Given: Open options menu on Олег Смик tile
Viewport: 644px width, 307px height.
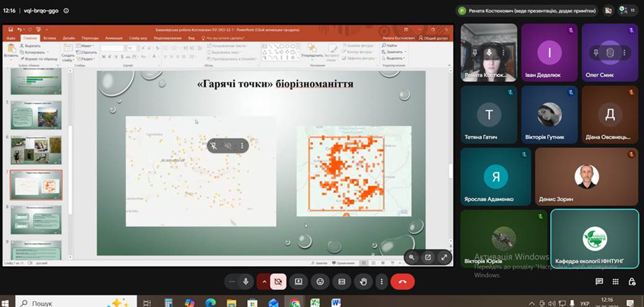Looking at the screenshot, I should 624,53.
